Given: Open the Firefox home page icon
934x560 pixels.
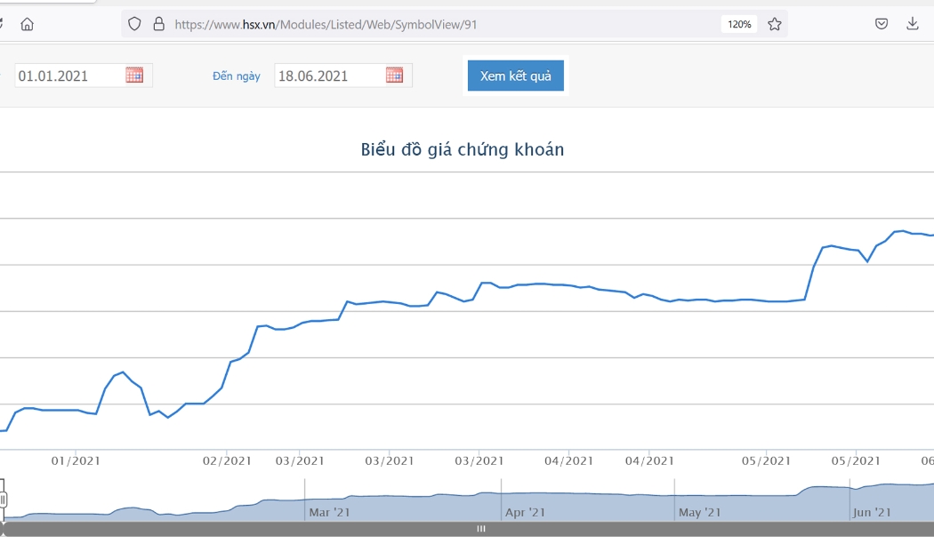Looking at the screenshot, I should click(x=27, y=24).
